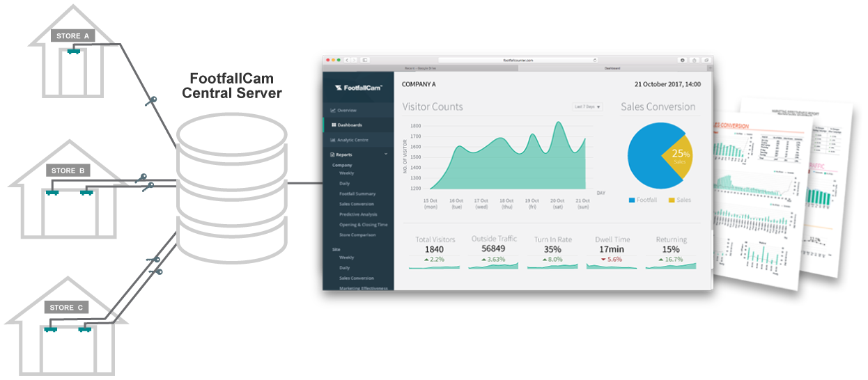Screen dimensions: 868x380
Task: Open the Predictive Analysis report
Action: click(x=358, y=214)
